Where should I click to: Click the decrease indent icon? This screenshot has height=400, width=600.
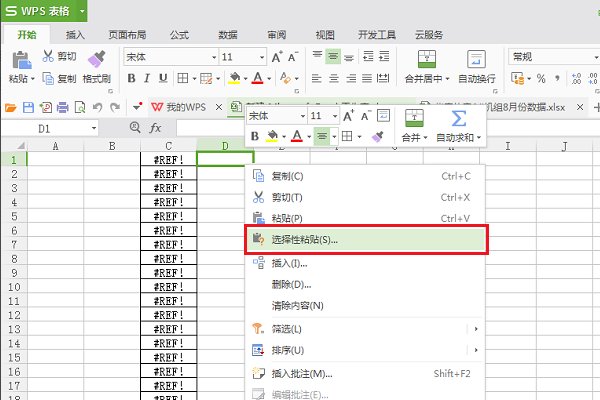click(368, 56)
